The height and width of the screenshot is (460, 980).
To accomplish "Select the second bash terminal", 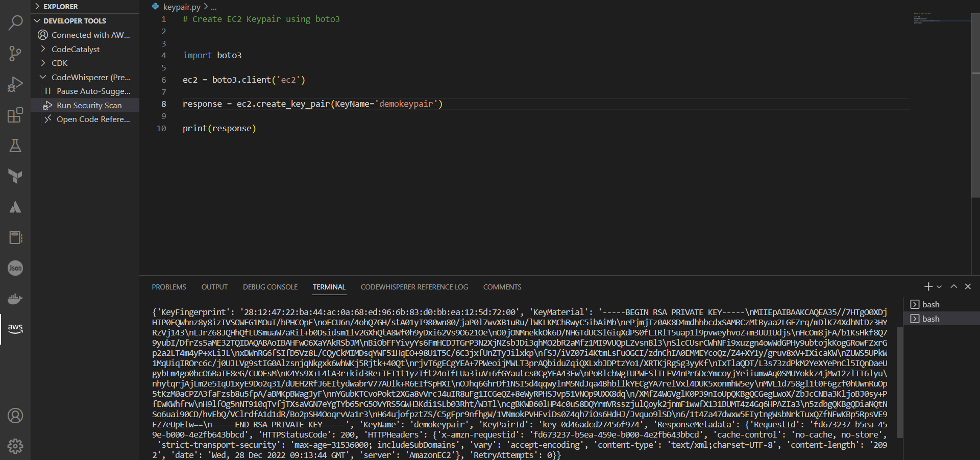I will (942, 319).
